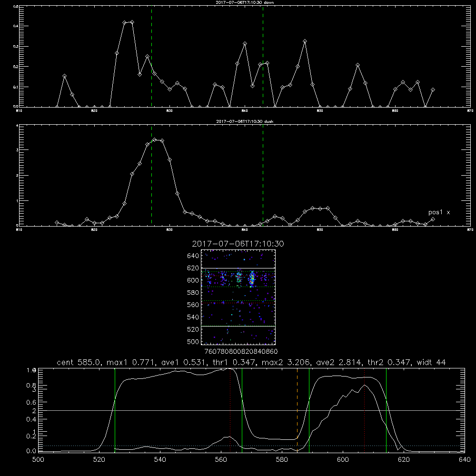This screenshot has width=476, height=476.
Task: Click the red dotted line near 563 in bottom plot
Action: (230, 410)
